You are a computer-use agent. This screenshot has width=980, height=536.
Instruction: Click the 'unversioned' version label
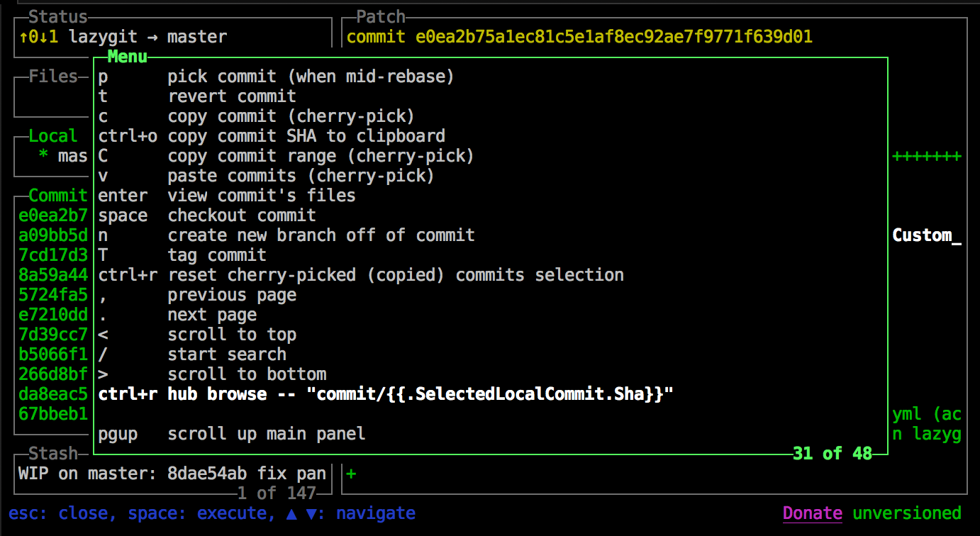(x=907, y=513)
